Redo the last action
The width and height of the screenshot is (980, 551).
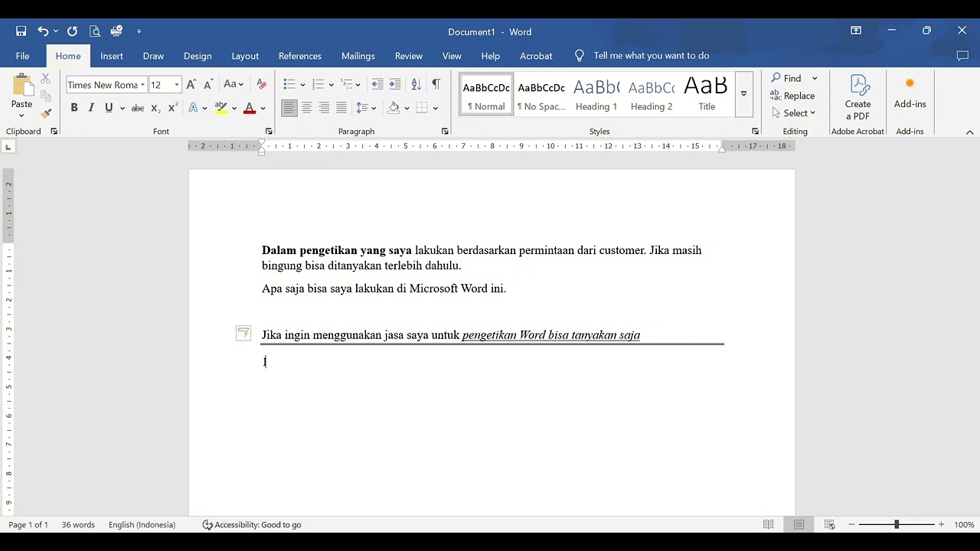coord(72,31)
